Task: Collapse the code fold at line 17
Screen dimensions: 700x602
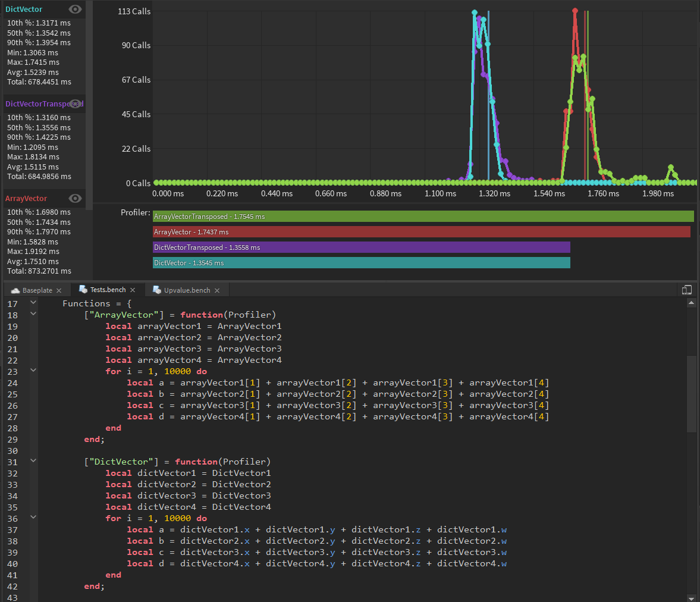Action: (33, 303)
